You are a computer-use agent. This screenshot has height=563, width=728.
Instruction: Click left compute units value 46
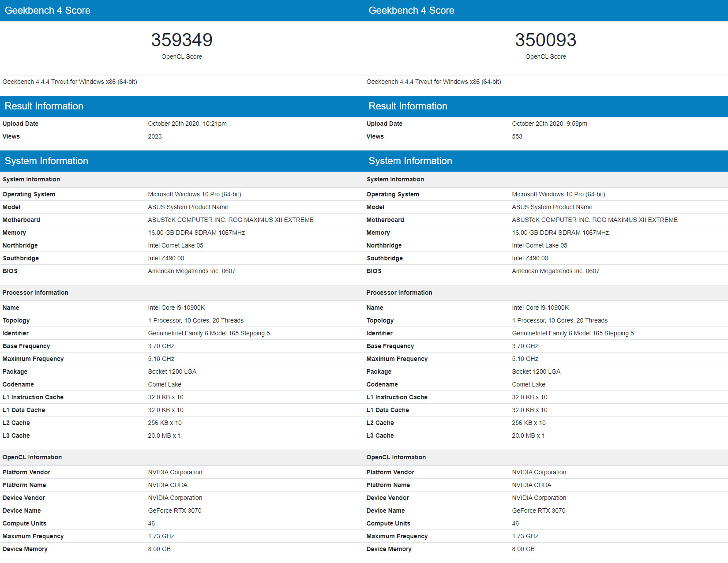tap(151, 523)
